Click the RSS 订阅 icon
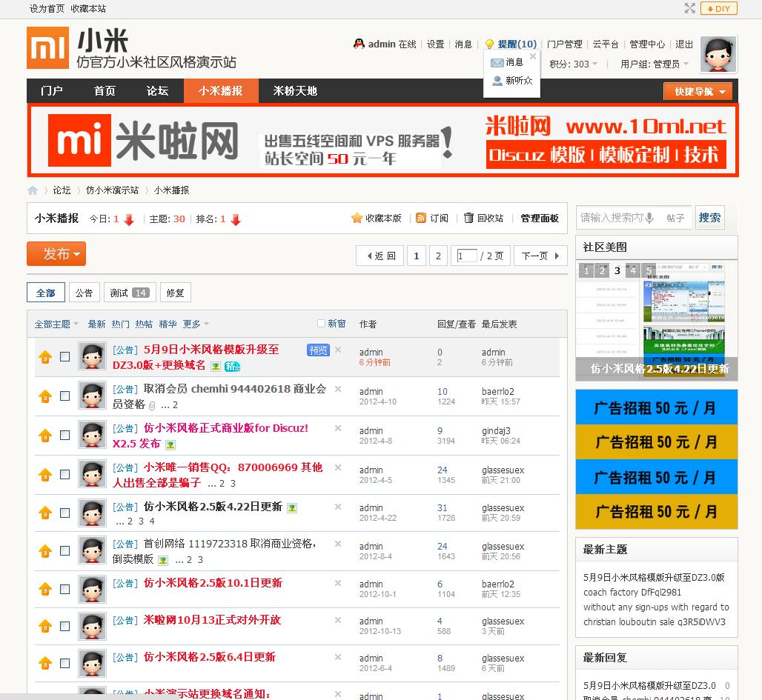 (421, 218)
